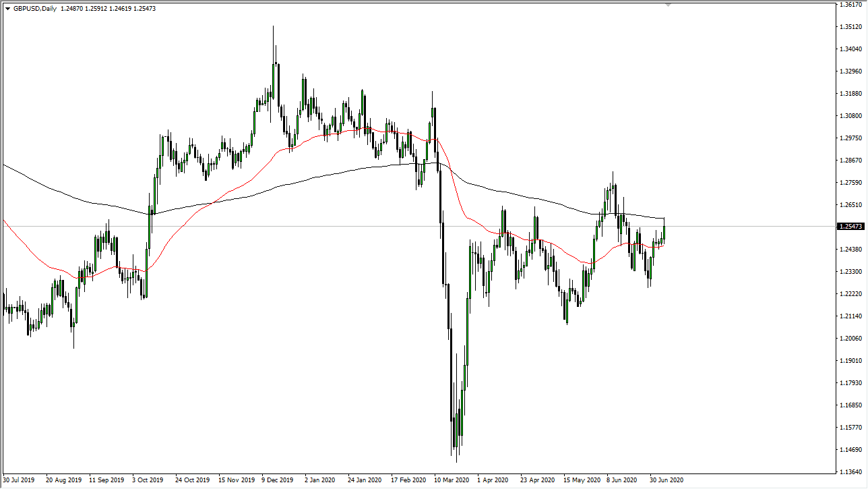Click the 15 Nov 2019 date label

click(x=237, y=480)
